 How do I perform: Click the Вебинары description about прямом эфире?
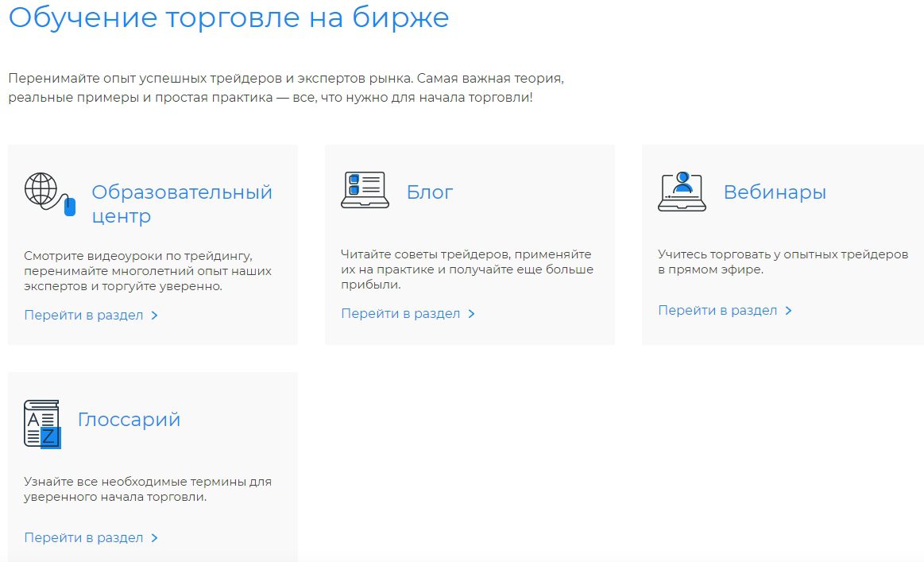[783, 262]
